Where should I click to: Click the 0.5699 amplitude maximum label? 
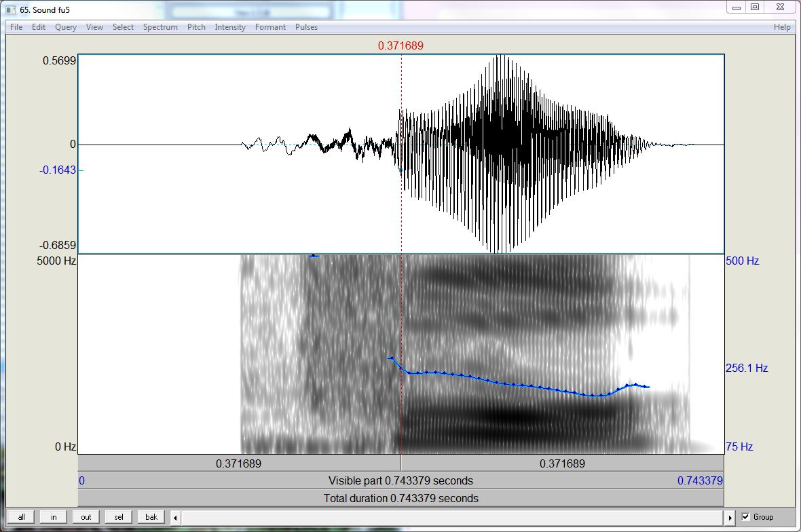click(59, 61)
